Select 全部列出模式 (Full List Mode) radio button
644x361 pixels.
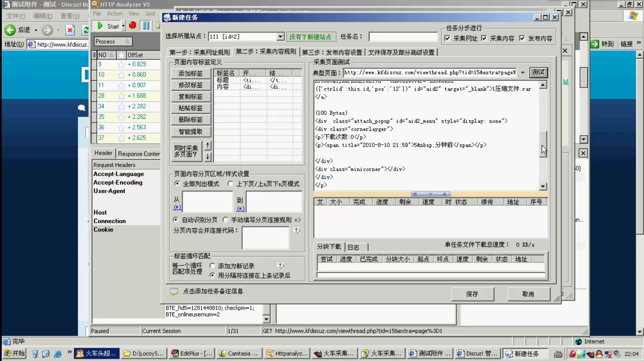tap(177, 184)
